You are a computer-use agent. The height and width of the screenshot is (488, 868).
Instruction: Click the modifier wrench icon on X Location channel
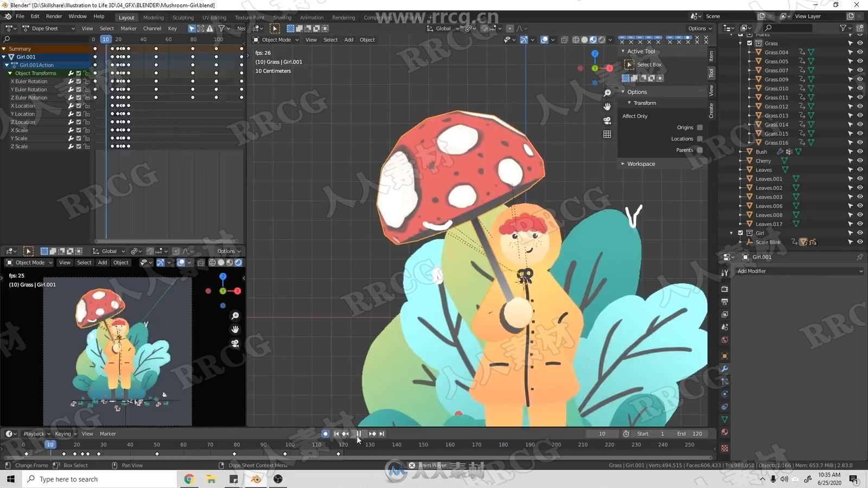coord(71,106)
